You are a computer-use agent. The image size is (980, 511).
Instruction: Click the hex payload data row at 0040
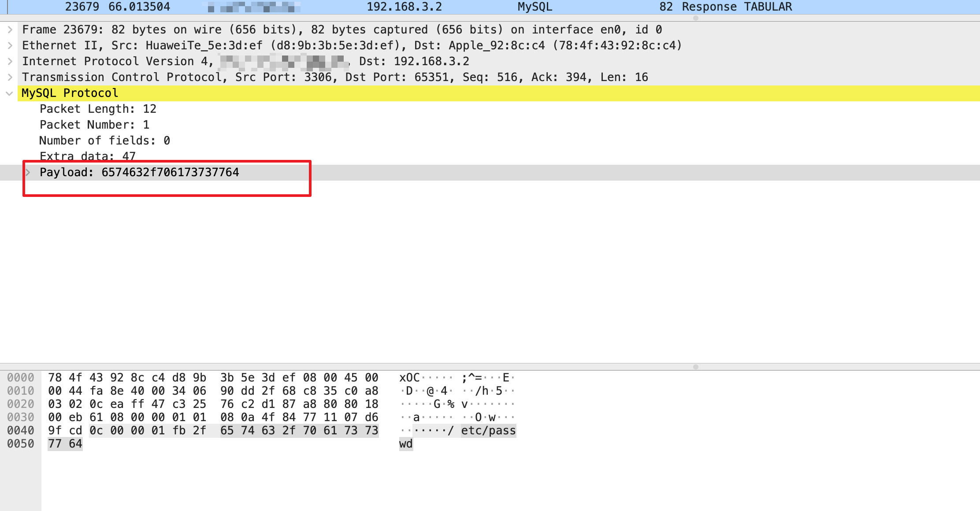(194, 430)
